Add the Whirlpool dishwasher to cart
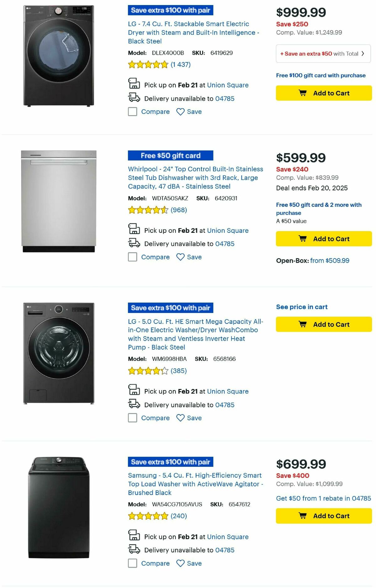376x588 pixels. tap(323, 238)
